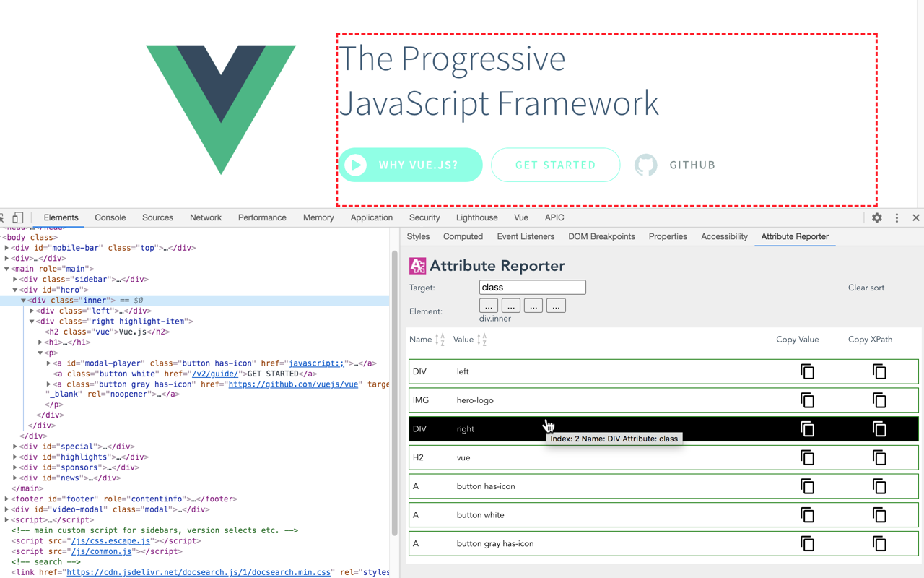Click the last '...' element button
This screenshot has height=578, width=924.
556,306
